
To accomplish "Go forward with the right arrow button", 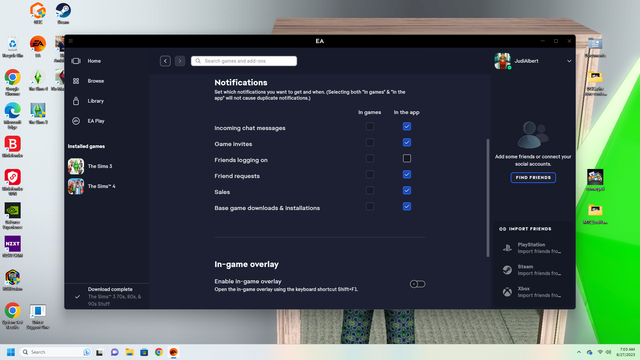I will click(180, 61).
